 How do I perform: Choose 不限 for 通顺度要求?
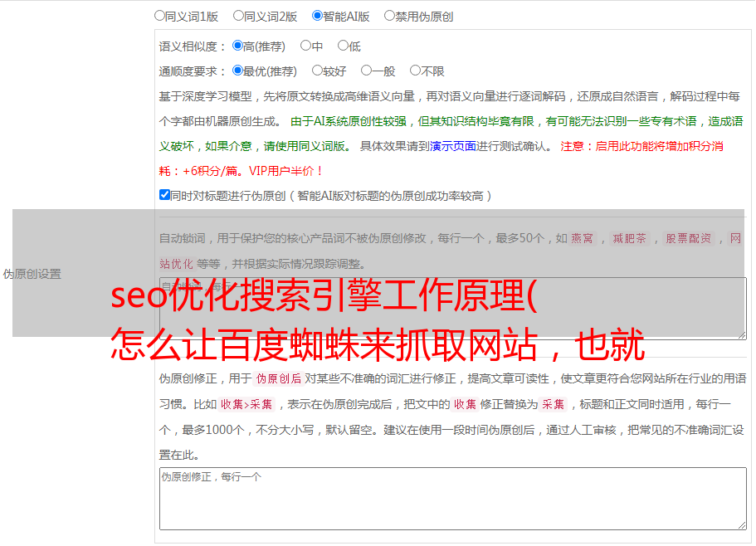coord(415,71)
